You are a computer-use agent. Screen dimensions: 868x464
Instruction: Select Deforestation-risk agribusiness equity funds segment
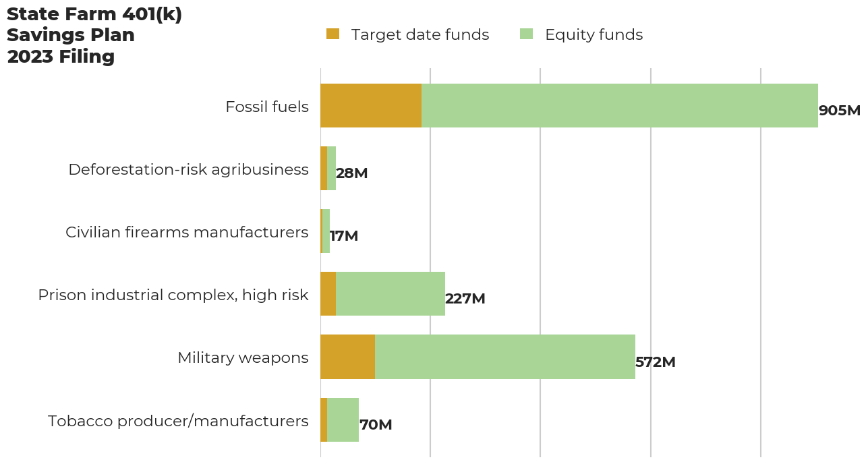pos(331,169)
